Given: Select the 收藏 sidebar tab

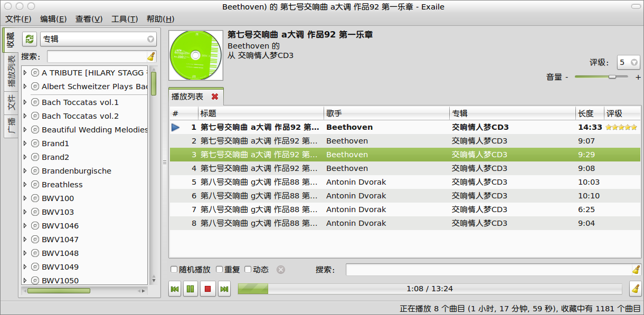Looking at the screenshot, I should point(10,40).
